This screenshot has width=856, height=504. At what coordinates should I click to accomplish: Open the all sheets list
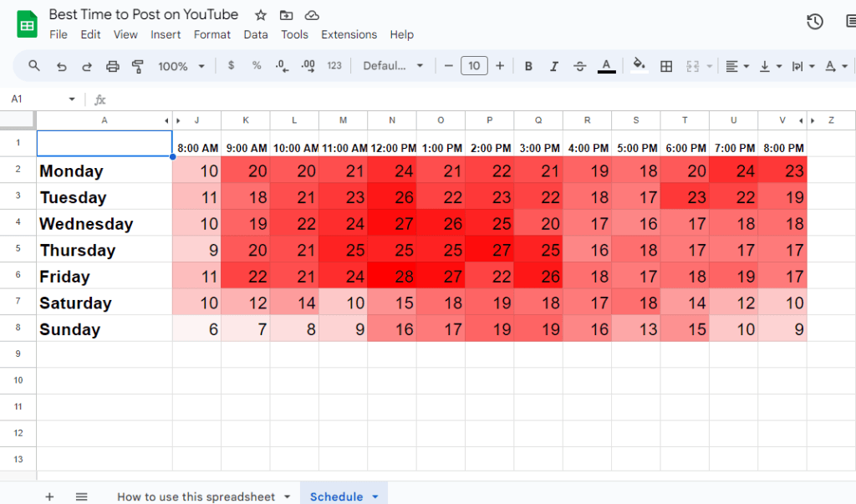tap(81, 496)
